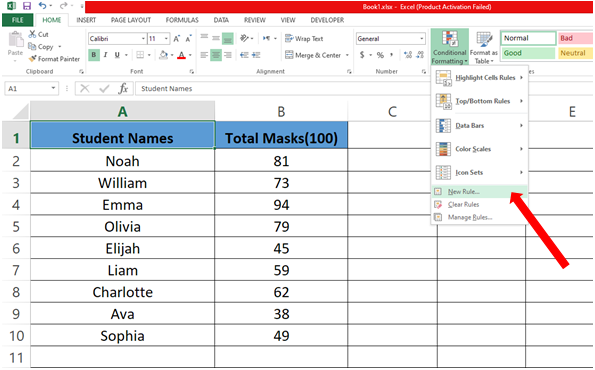Click the Comma Style icon
Viewport: 595px width, 370px height.
coord(391,55)
